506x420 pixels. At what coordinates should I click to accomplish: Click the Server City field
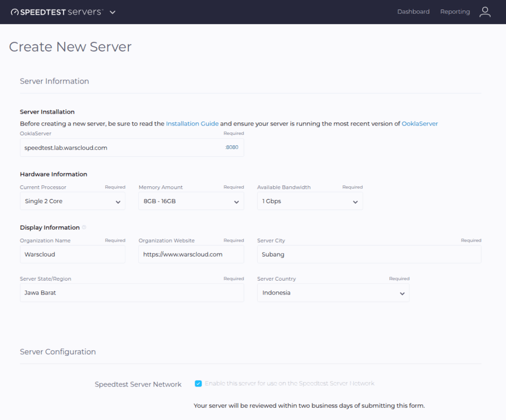pos(369,254)
